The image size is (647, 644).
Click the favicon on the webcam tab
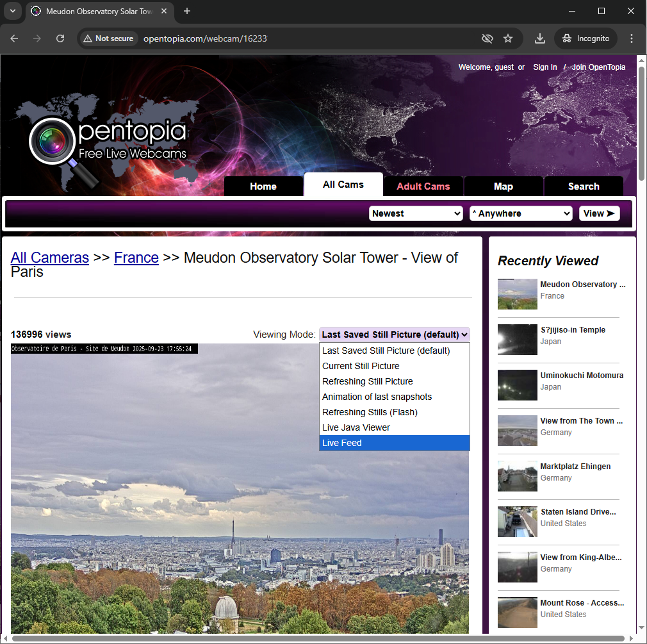[35, 11]
